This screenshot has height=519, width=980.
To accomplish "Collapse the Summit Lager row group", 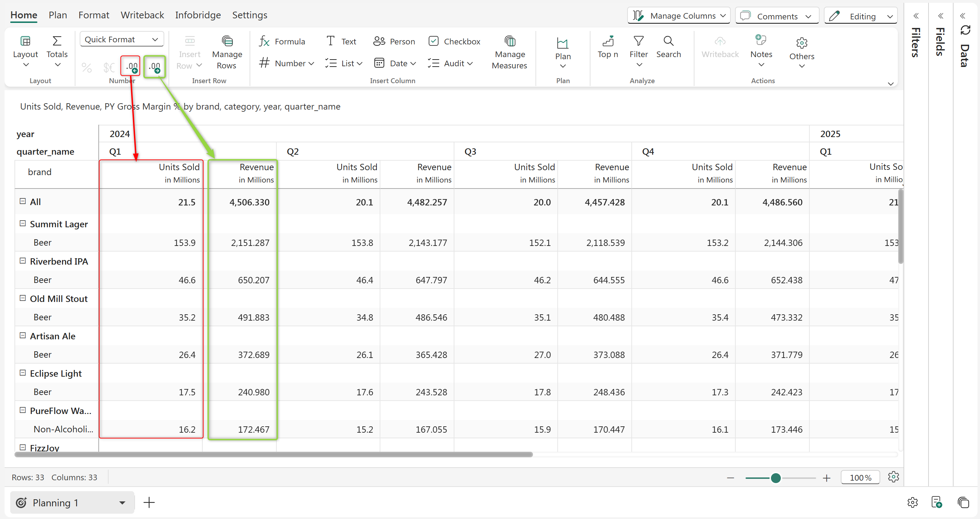I will (23, 224).
